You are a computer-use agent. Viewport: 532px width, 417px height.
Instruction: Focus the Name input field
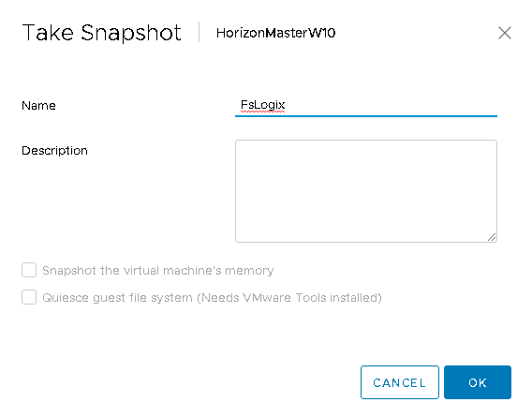coord(366,105)
